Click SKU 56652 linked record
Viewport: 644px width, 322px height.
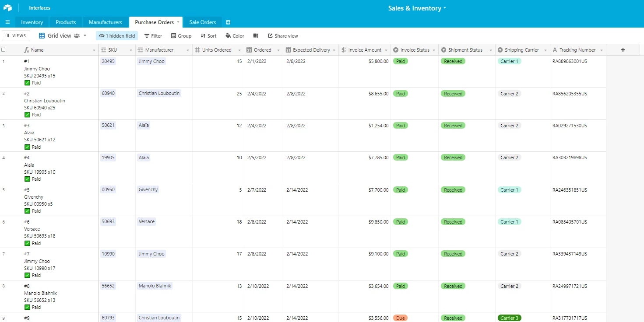108,286
